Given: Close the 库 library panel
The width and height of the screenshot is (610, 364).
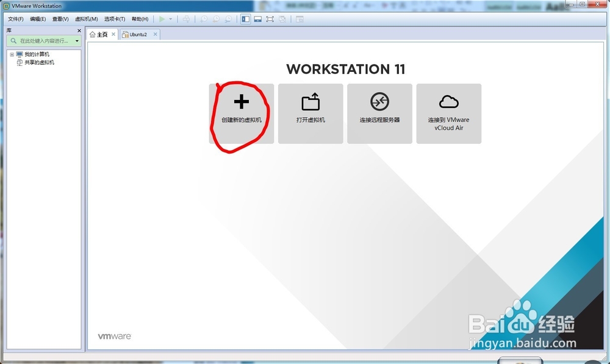Looking at the screenshot, I should [x=79, y=30].
